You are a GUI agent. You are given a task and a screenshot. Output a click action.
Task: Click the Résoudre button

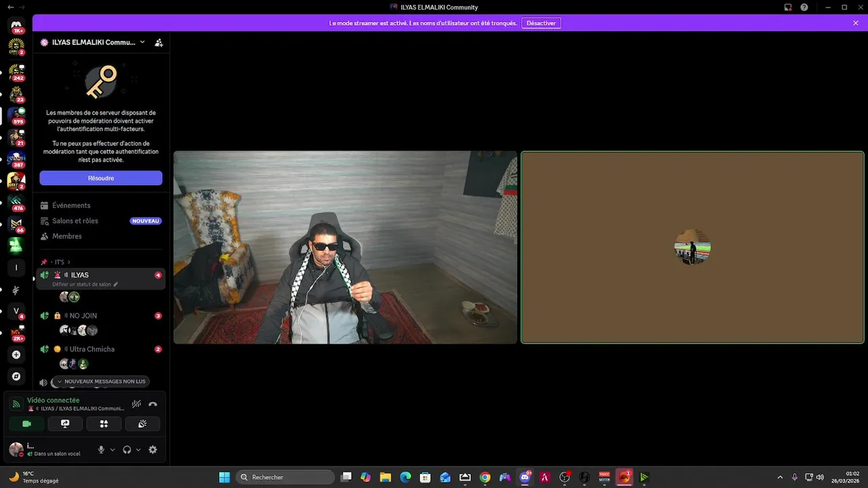100,178
